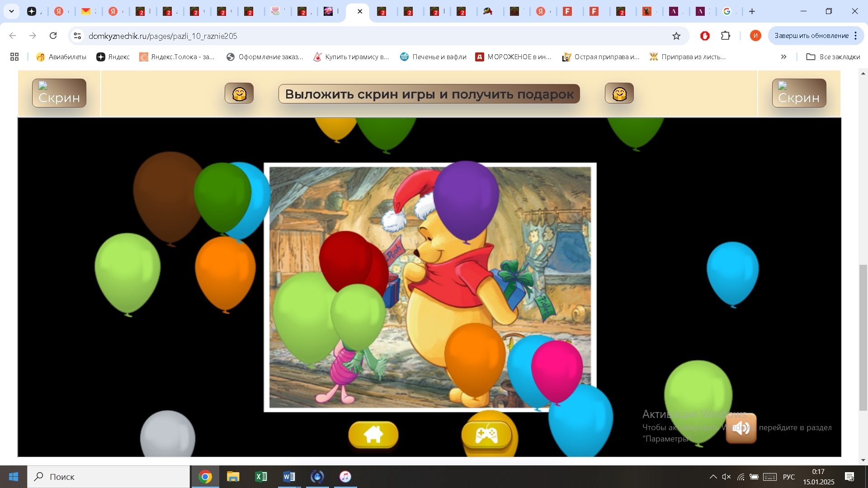Open the yellow home button in game
The width and height of the screenshot is (868, 488).
[373, 435]
